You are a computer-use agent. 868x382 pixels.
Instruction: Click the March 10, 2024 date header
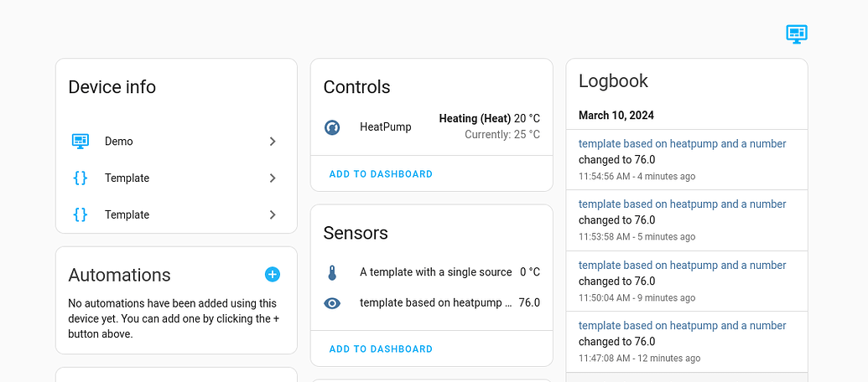point(616,116)
